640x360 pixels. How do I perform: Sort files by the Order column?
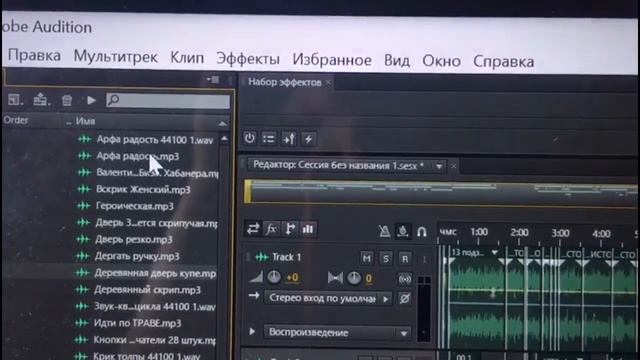pos(16,120)
